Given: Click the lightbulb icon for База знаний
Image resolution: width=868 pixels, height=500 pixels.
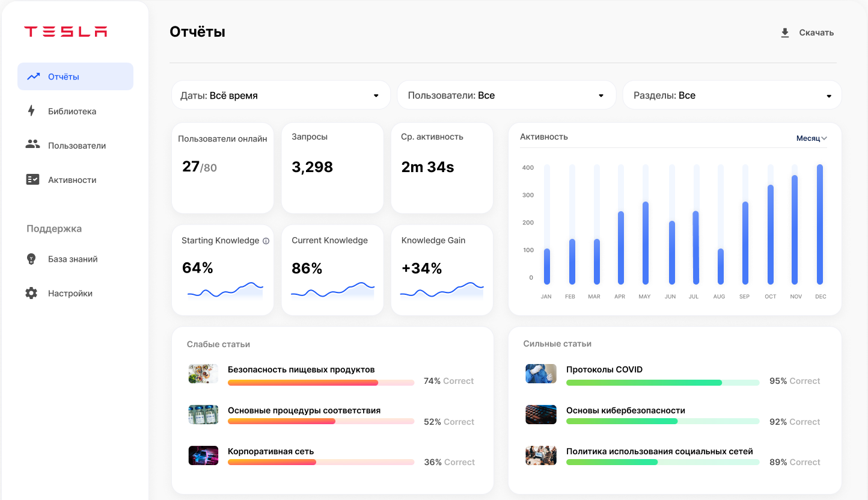Looking at the screenshot, I should [x=32, y=259].
